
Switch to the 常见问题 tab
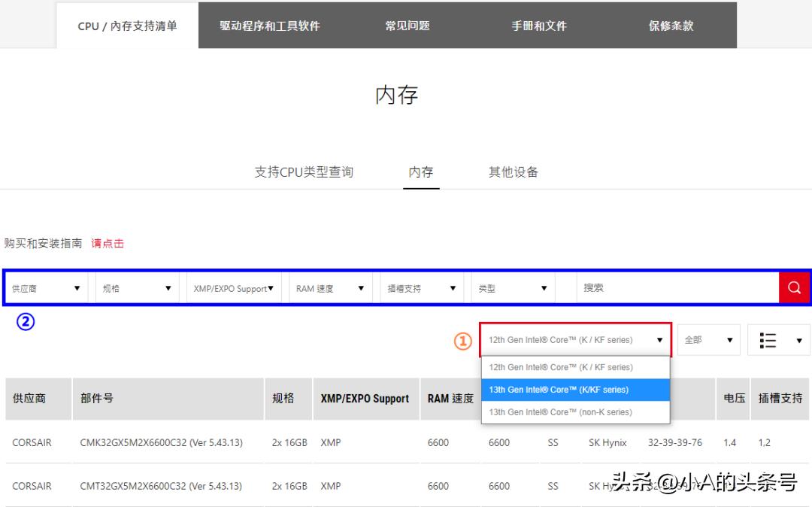(x=407, y=25)
